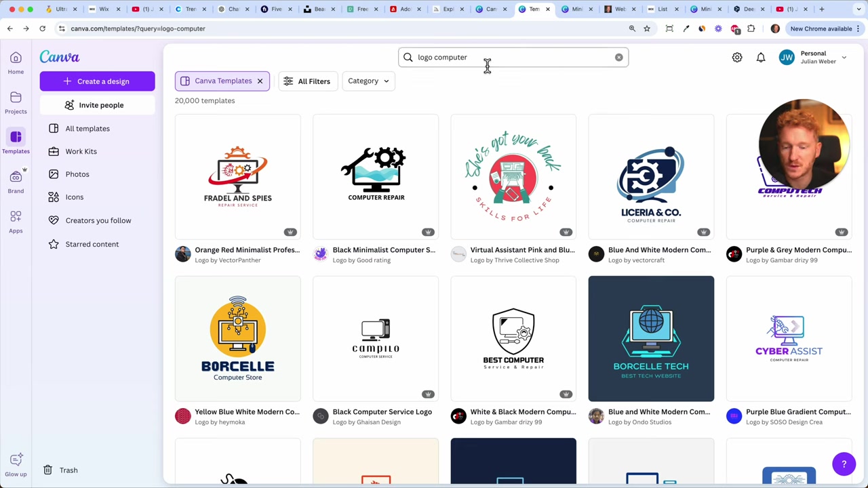
Task: Open Computer Repair black logo thumbnail
Action: pyautogui.click(x=376, y=176)
